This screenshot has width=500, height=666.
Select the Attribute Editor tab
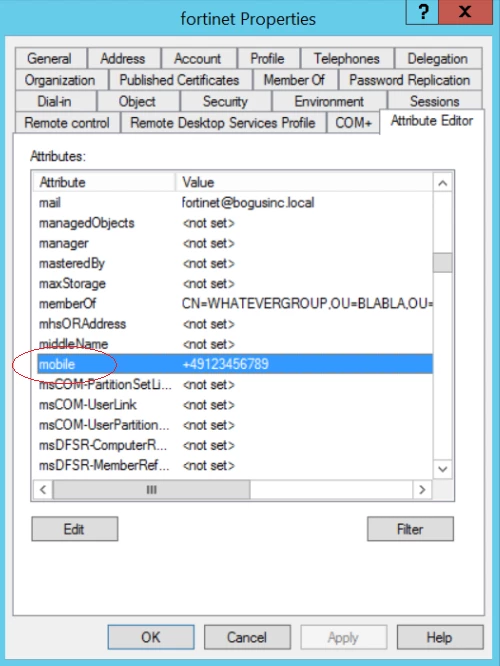[432, 121]
